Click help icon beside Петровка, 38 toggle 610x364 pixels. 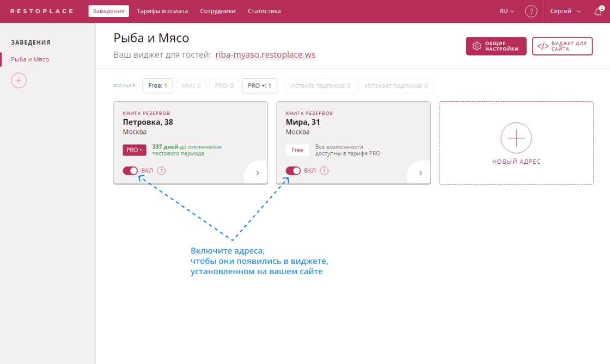tap(161, 171)
